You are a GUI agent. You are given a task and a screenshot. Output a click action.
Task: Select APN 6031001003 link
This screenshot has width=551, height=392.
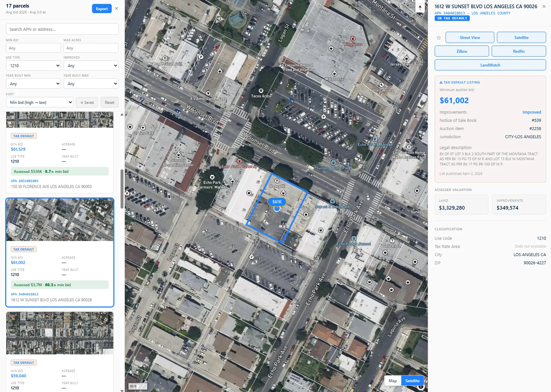pos(25,181)
